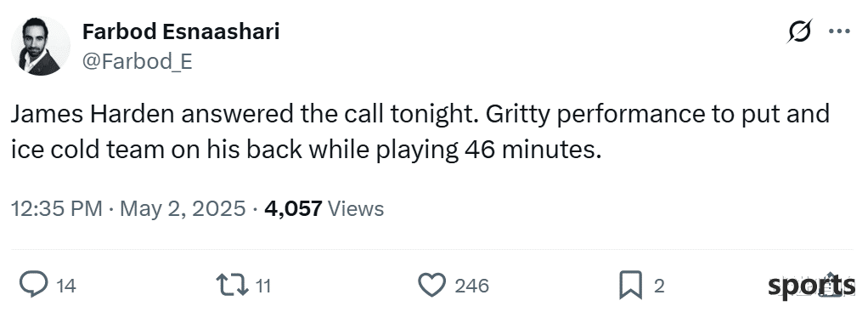Open the three-dot more options menu
This screenshot has width=868, height=312.
click(x=839, y=31)
